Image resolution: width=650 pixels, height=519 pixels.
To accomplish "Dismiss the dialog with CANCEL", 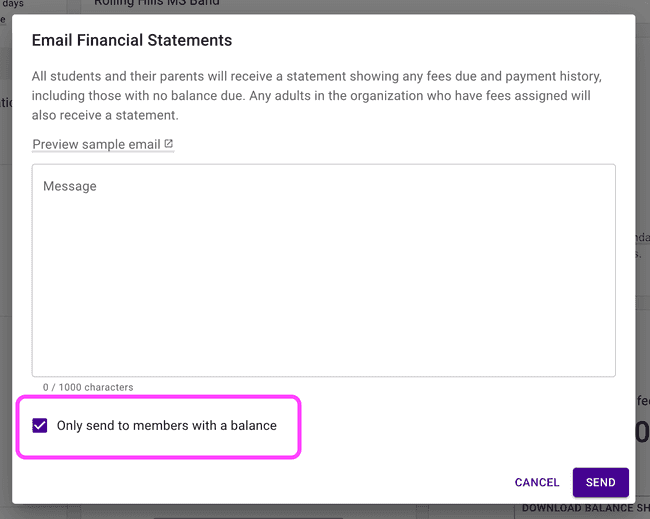I will pyautogui.click(x=537, y=482).
